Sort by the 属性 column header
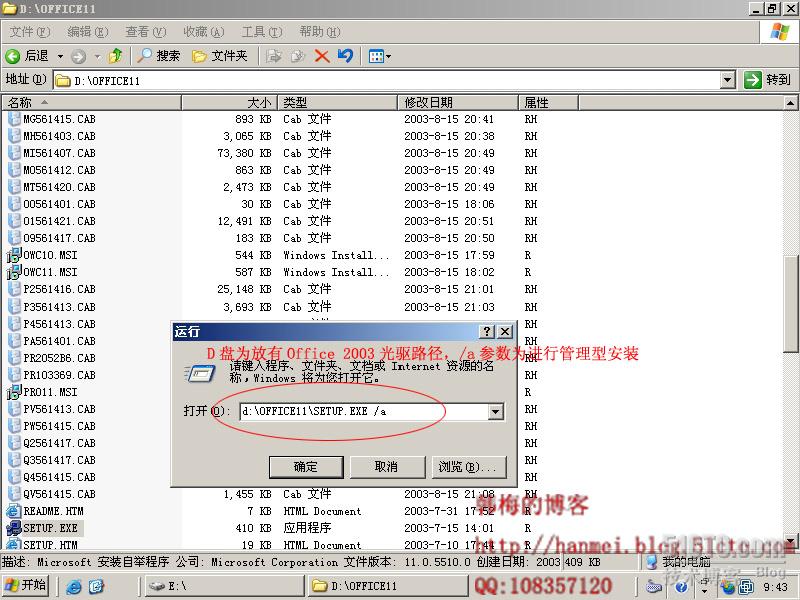Screen dimensions: 800x600 click(x=548, y=103)
